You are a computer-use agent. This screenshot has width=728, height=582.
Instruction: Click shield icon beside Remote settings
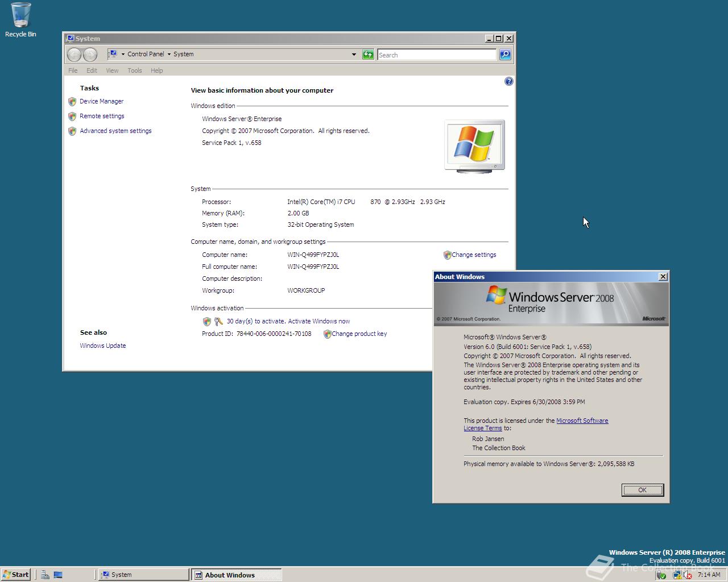coord(72,117)
